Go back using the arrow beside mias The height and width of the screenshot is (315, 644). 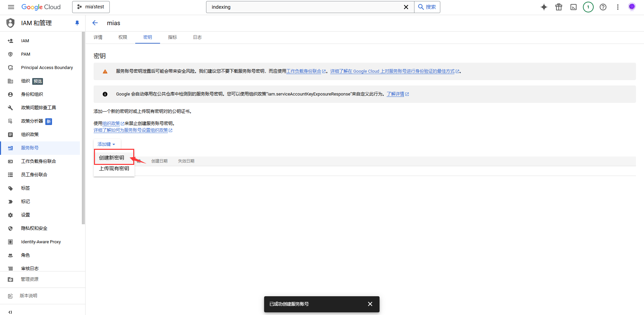coord(95,23)
